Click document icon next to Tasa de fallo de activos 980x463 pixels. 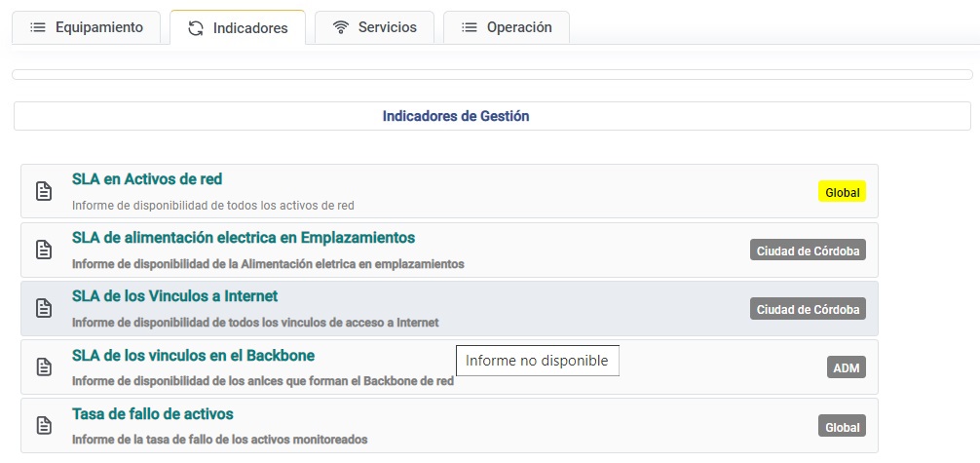(44, 425)
